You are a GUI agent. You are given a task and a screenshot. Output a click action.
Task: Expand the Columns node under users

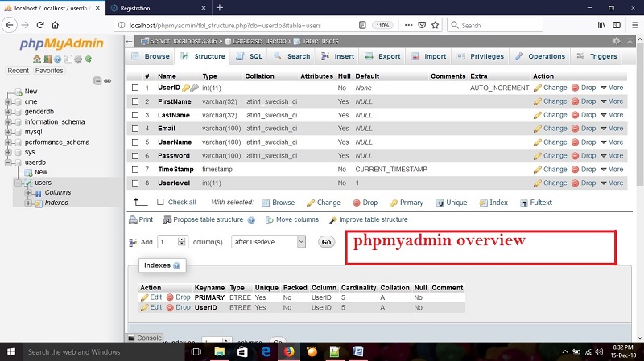coord(28,192)
